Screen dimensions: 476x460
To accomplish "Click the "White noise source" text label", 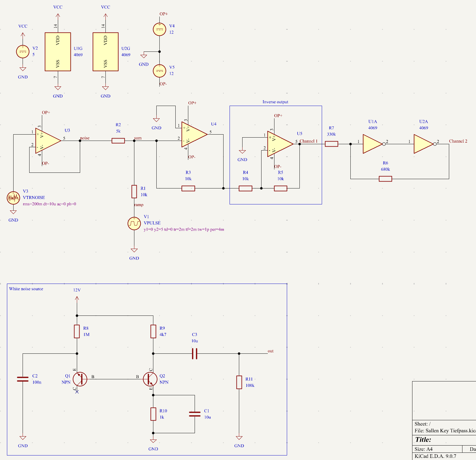I will pos(26,289).
